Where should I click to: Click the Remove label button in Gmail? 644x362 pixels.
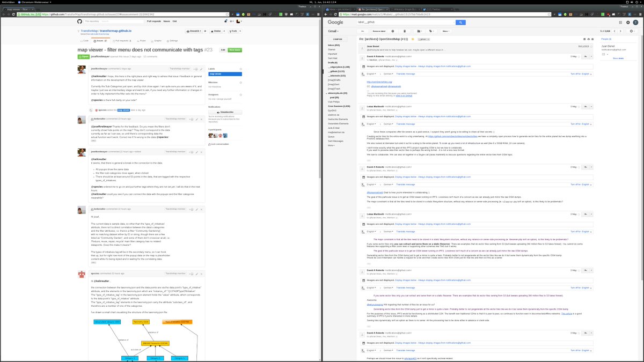click(379, 31)
